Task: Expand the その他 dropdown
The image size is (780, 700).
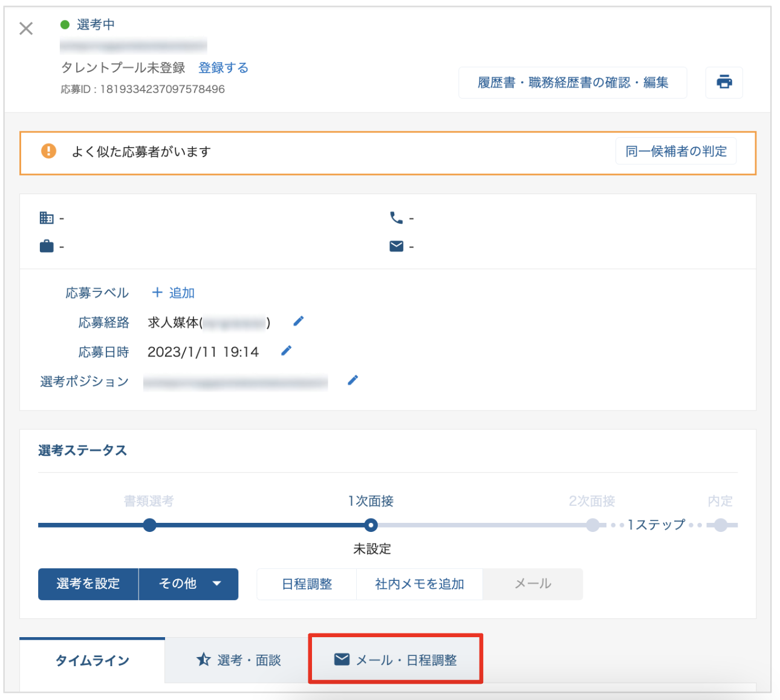Action: (x=189, y=584)
